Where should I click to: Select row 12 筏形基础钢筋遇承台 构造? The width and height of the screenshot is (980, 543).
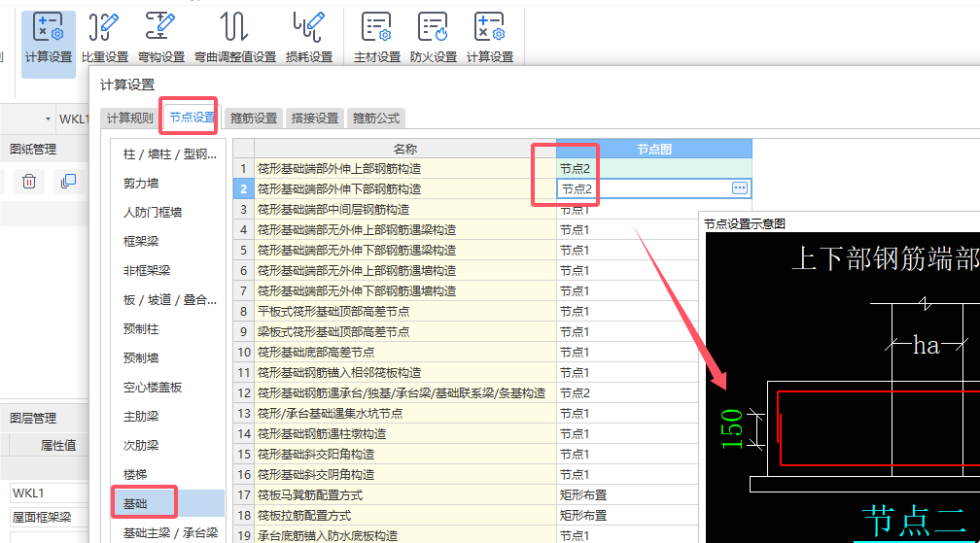click(405, 393)
